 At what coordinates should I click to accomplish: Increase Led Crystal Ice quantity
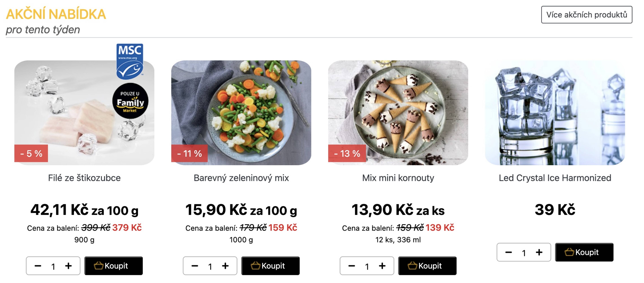(x=539, y=252)
